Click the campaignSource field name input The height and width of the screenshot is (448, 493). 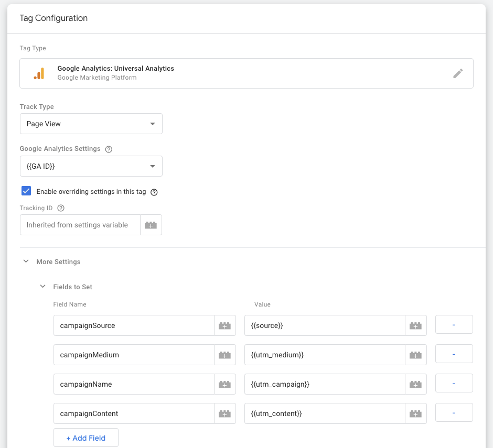click(134, 325)
